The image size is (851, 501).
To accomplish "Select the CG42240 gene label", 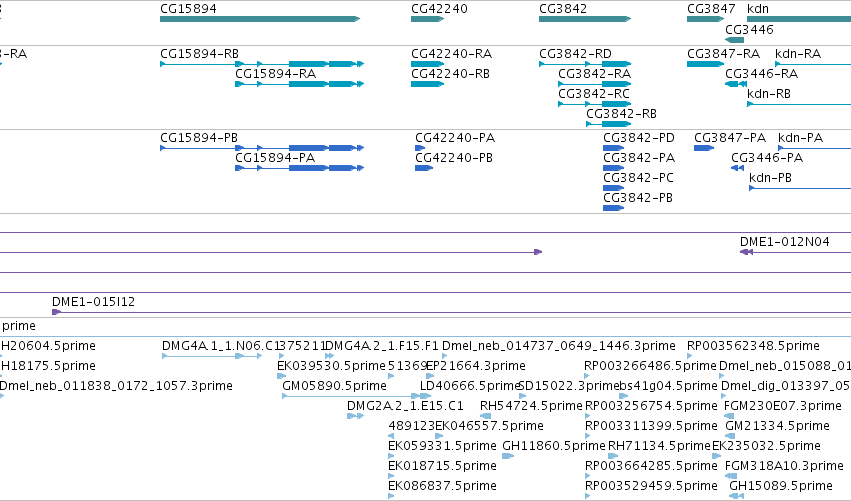I will (x=439, y=9).
